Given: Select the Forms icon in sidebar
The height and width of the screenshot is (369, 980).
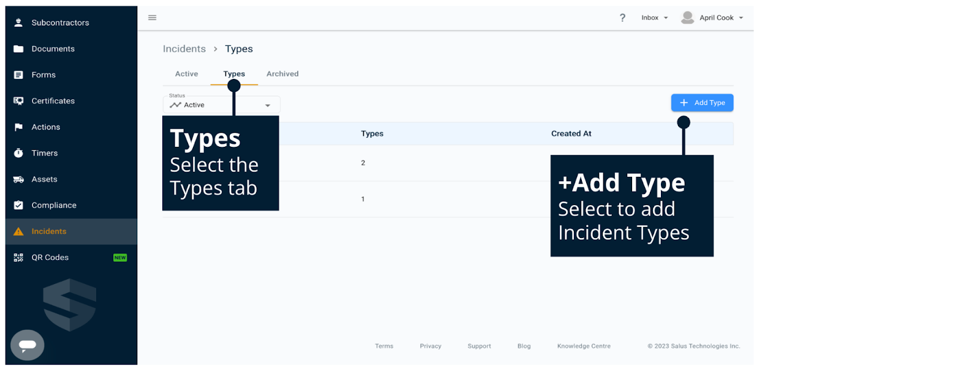Looking at the screenshot, I should [x=18, y=75].
